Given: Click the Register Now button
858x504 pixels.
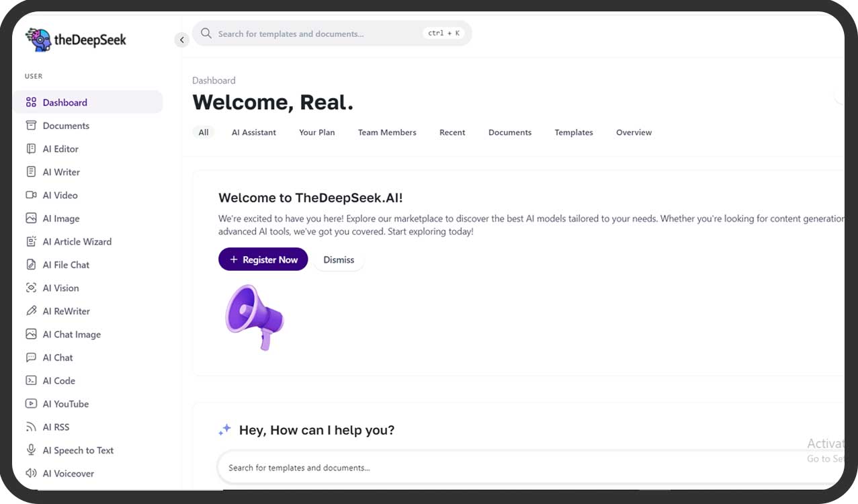Looking at the screenshot, I should (263, 259).
